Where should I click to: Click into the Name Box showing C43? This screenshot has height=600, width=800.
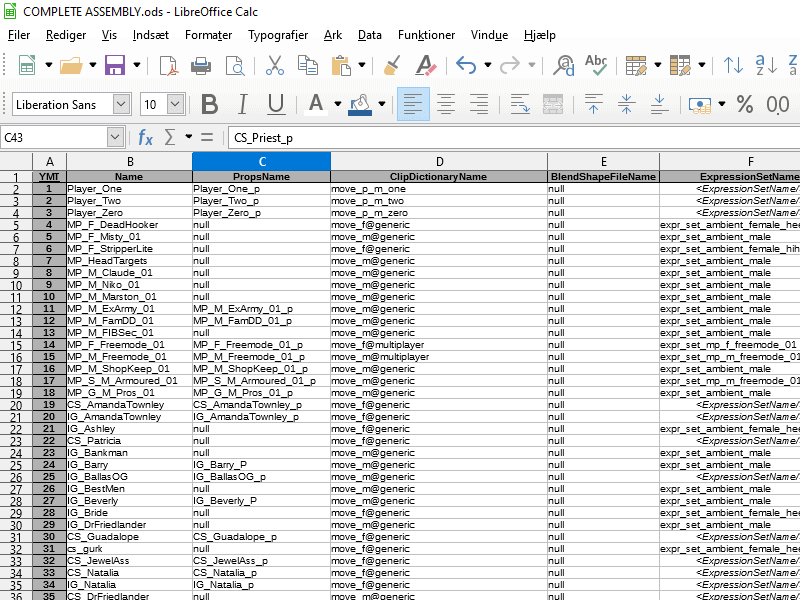click(55, 138)
